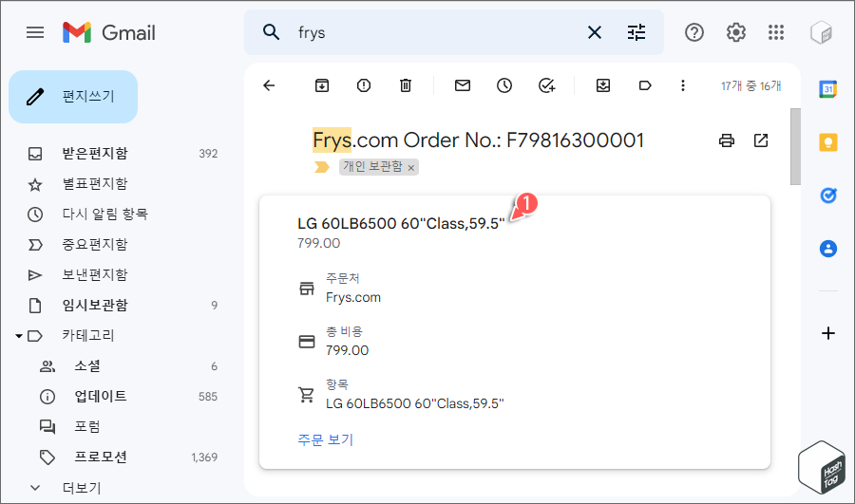This screenshot has width=855, height=504.
Task: Open Google Tasks side panel
Action: (827, 196)
